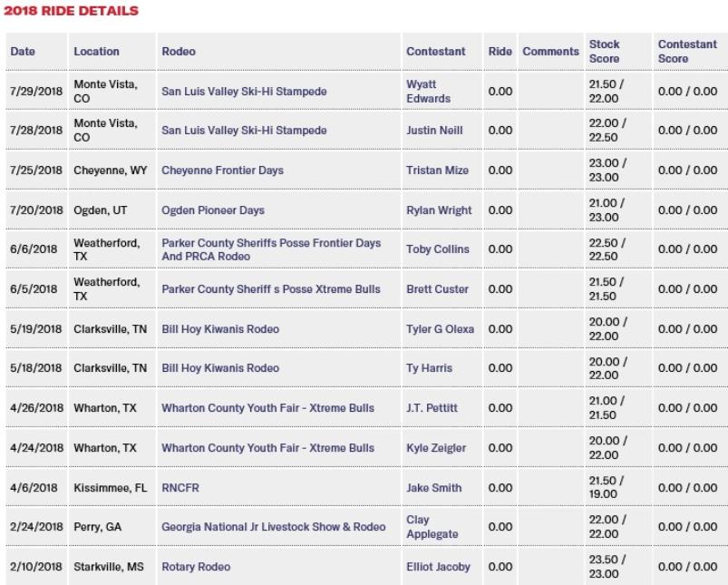Click the Stock Score column header
Viewport: 728px width, 585px height.
(x=605, y=52)
